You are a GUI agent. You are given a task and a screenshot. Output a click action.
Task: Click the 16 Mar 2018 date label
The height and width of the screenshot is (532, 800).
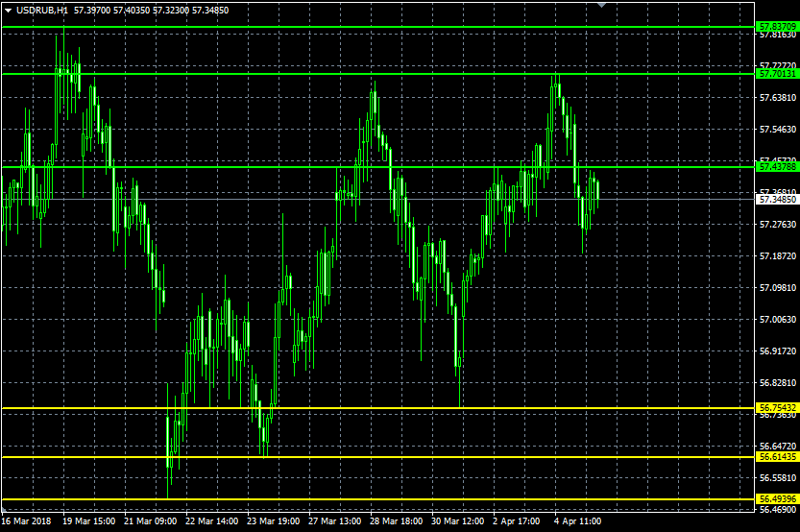pos(26,520)
